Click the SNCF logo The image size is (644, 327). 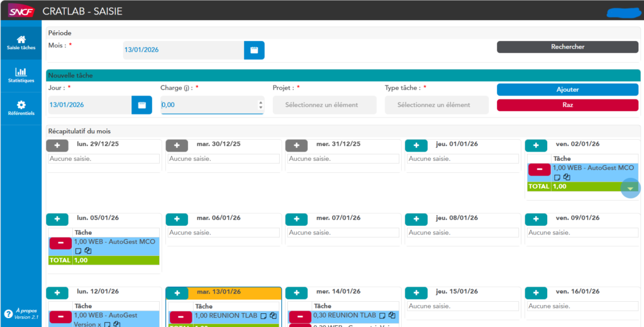pyautogui.click(x=21, y=11)
